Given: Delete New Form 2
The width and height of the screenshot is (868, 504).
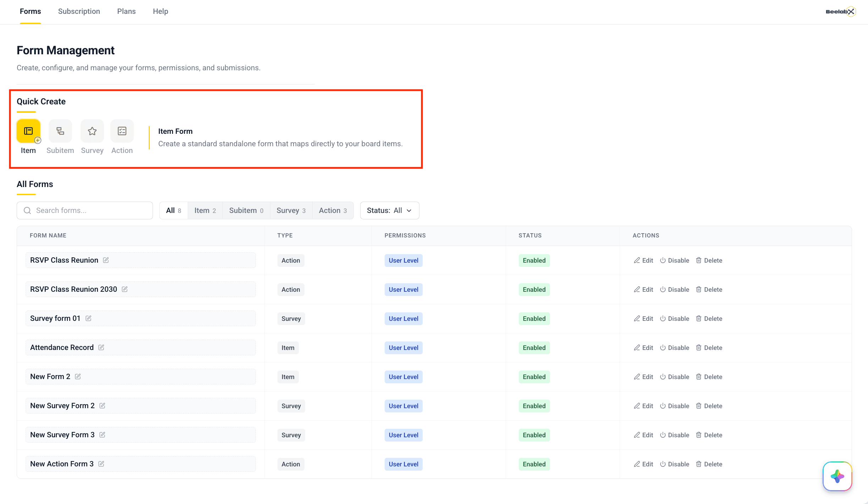Looking at the screenshot, I should pos(709,377).
